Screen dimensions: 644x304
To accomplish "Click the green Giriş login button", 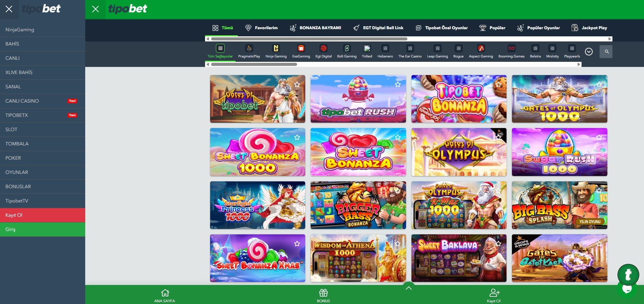I will 42,229.
